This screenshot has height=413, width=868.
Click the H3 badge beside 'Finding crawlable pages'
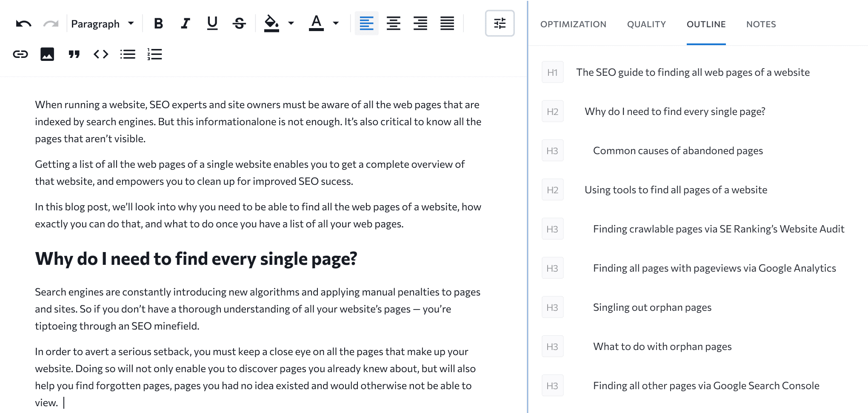click(x=552, y=229)
